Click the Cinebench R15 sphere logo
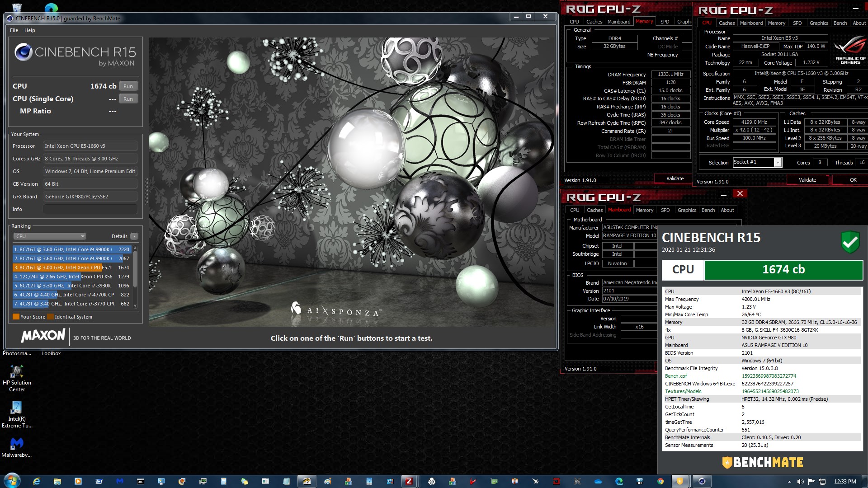This screenshot has width=868, height=488. pos(23,52)
